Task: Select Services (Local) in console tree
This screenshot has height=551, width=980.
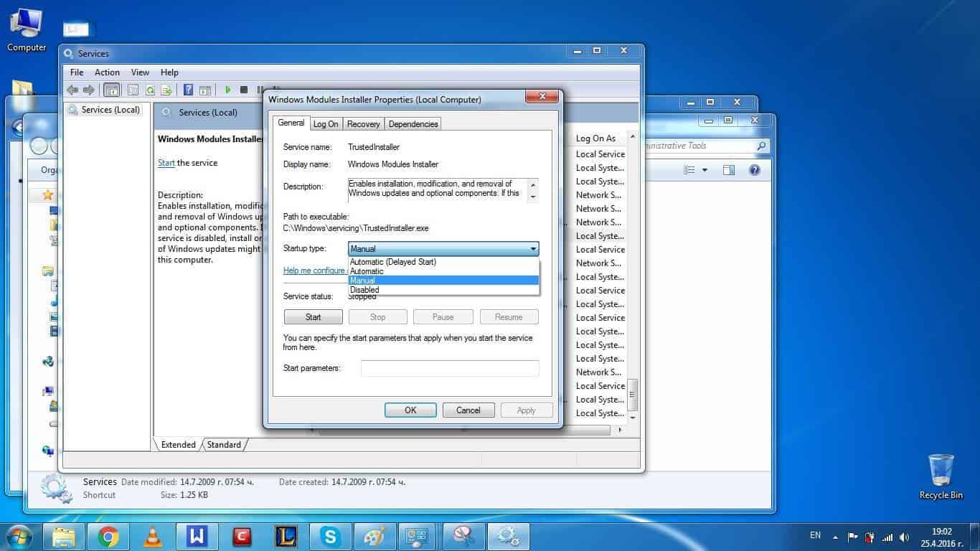Action: coord(110,110)
